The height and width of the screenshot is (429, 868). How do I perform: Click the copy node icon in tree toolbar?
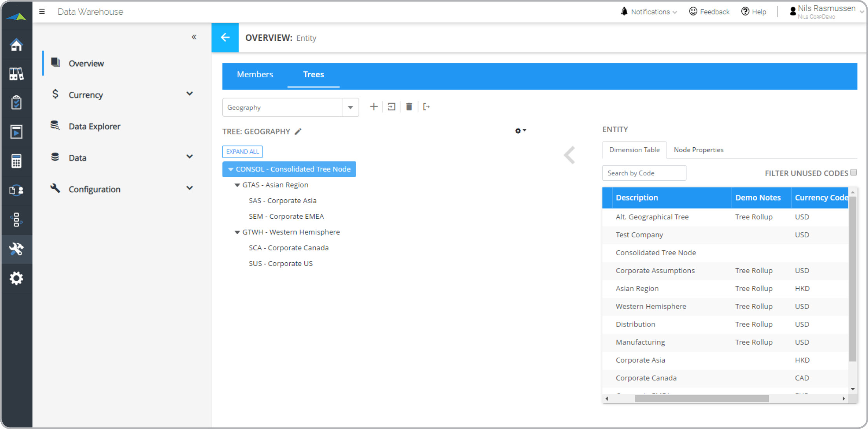(392, 107)
